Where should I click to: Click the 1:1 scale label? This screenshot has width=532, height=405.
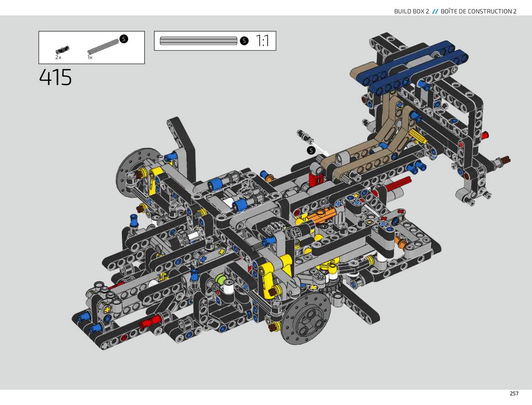click(262, 41)
